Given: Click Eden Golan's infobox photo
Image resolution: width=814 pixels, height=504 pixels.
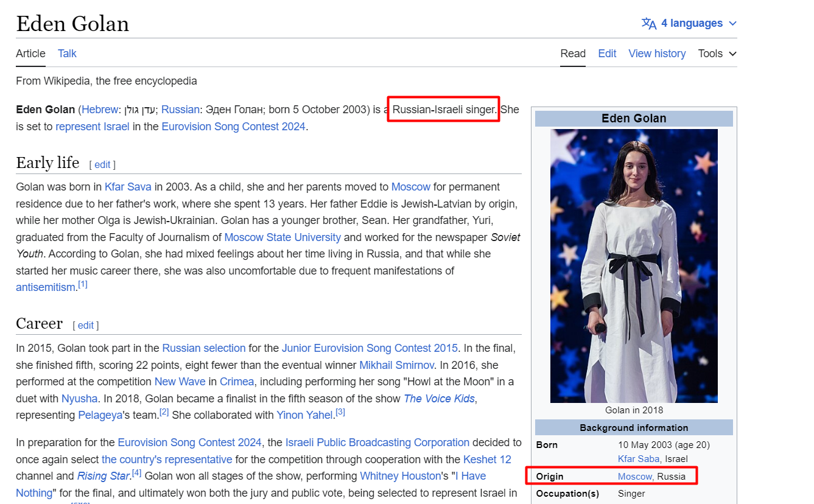Looking at the screenshot, I should coord(634,265).
